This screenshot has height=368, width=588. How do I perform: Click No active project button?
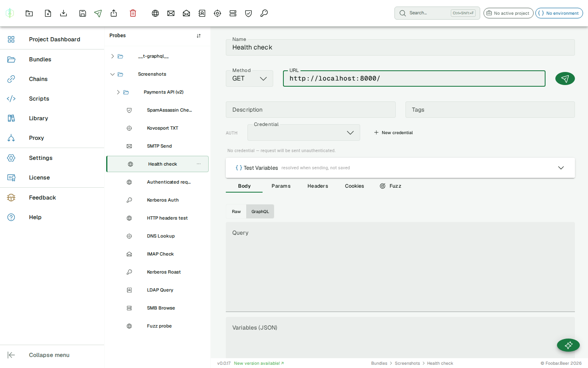[508, 13]
